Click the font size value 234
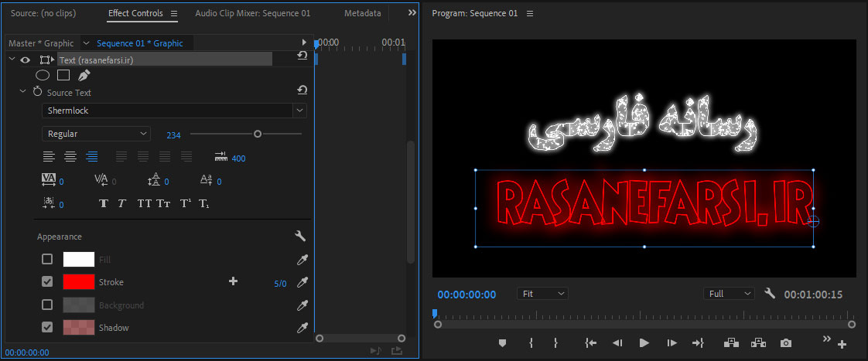 (173, 135)
